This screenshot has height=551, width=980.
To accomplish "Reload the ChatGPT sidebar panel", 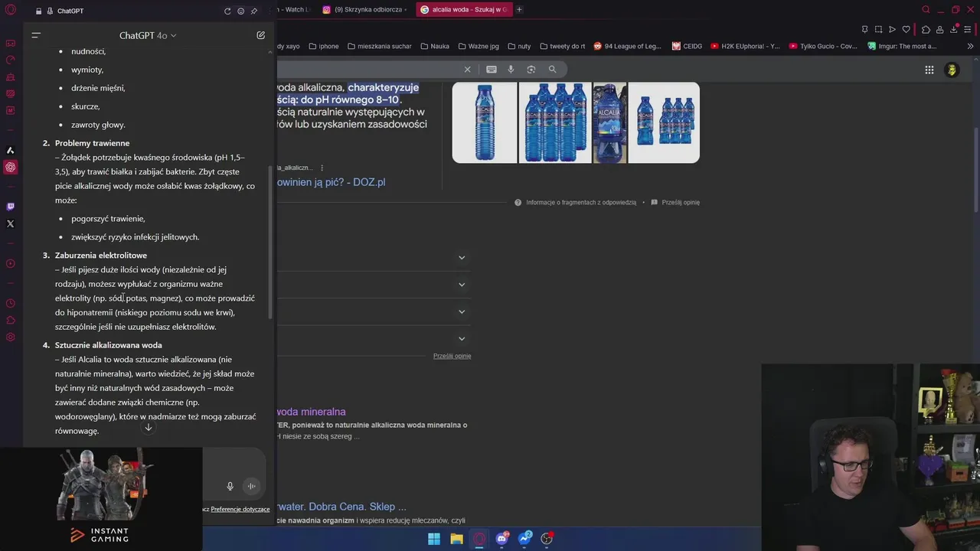I will 227,11.
